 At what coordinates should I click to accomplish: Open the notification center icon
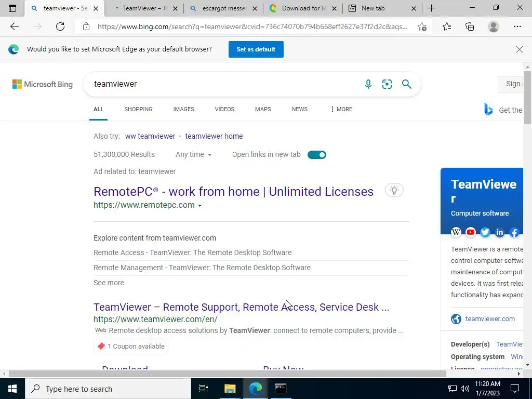coord(515,389)
